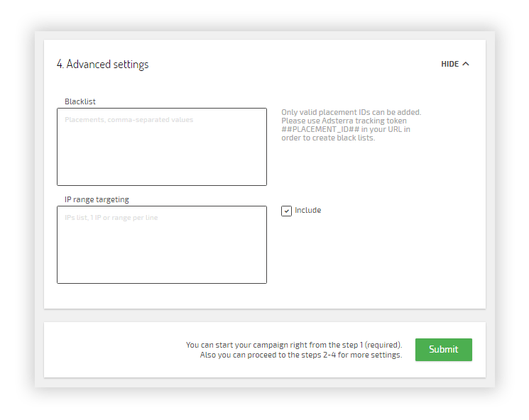The width and height of the screenshot is (529, 420).
Task: Click the checkmark icon inside the Include box
Action: coord(286,211)
